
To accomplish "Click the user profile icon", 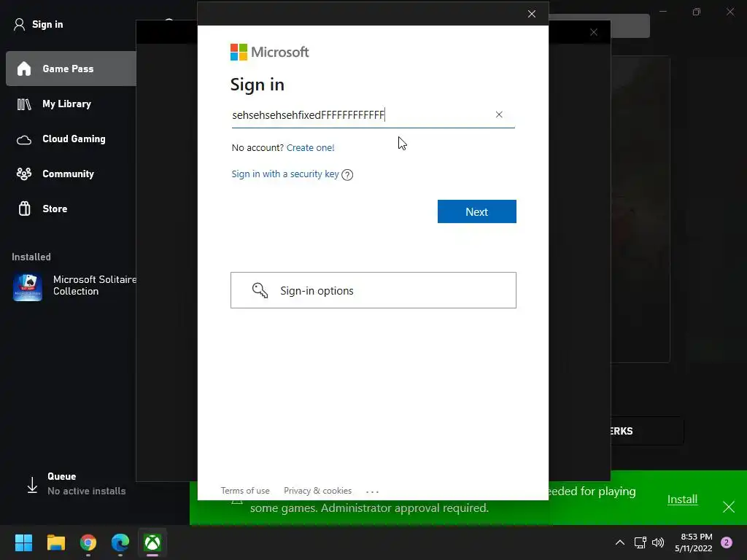I will [19, 24].
